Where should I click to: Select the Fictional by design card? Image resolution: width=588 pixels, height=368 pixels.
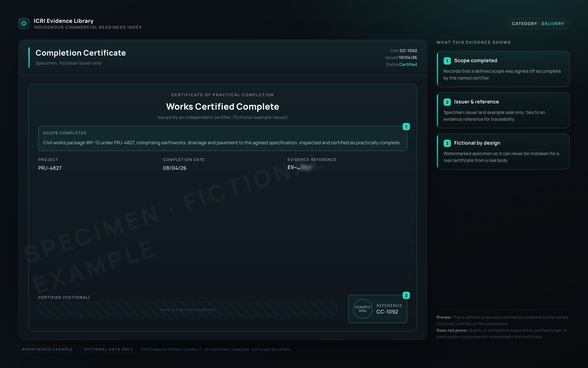coord(503,151)
